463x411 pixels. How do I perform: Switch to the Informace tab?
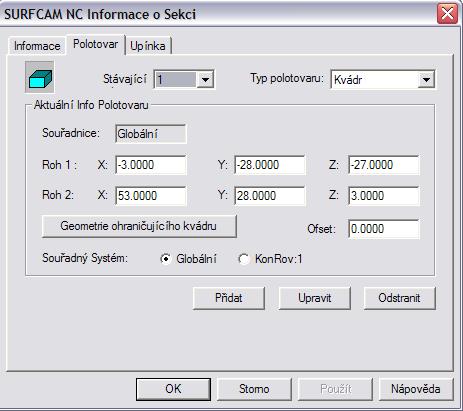pos(37,46)
